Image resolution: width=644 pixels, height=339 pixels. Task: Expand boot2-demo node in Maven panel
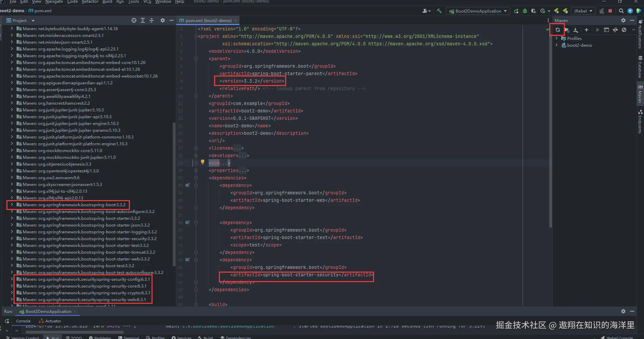tap(557, 45)
